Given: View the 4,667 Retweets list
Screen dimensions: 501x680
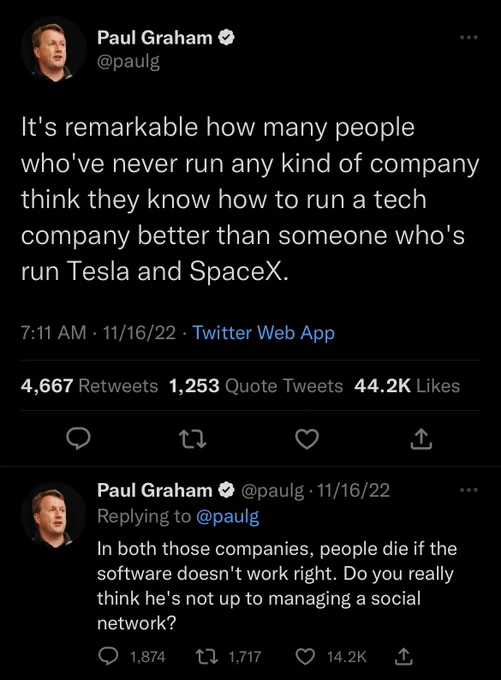Looking at the screenshot, I should tap(89, 386).
